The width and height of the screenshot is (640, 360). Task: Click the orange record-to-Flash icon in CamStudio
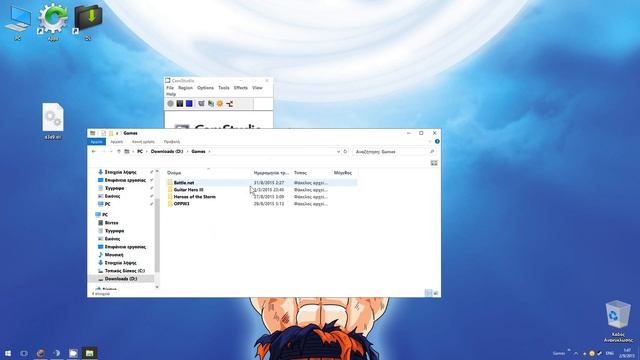pyautogui.click(x=220, y=104)
